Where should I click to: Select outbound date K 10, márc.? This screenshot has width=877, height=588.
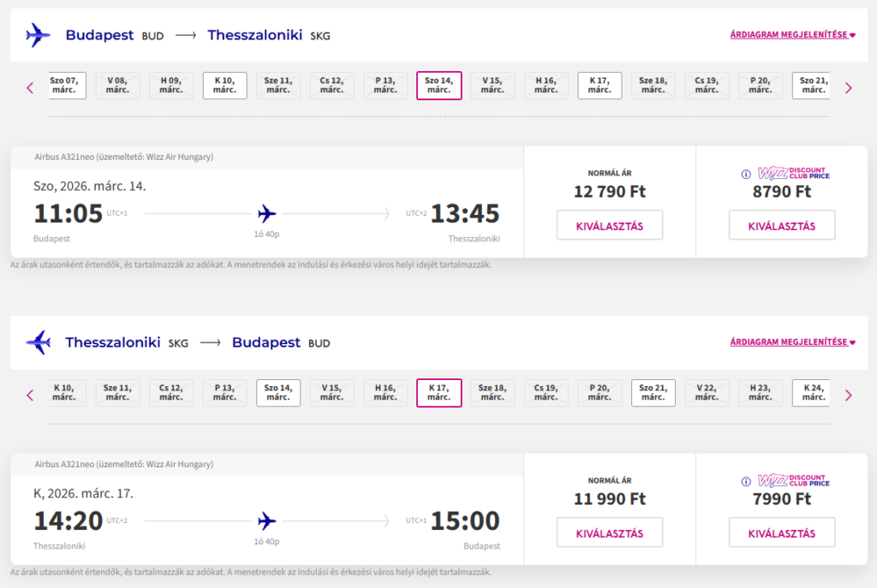pyautogui.click(x=224, y=86)
